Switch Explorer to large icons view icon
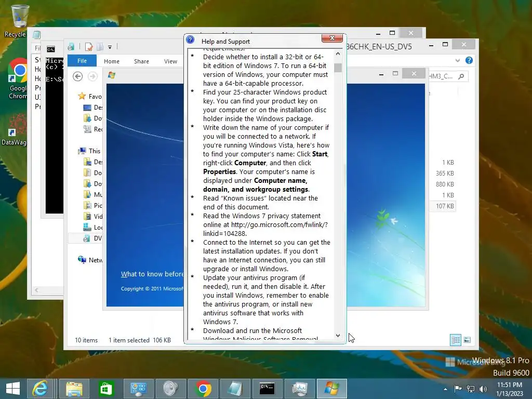 (x=467, y=340)
